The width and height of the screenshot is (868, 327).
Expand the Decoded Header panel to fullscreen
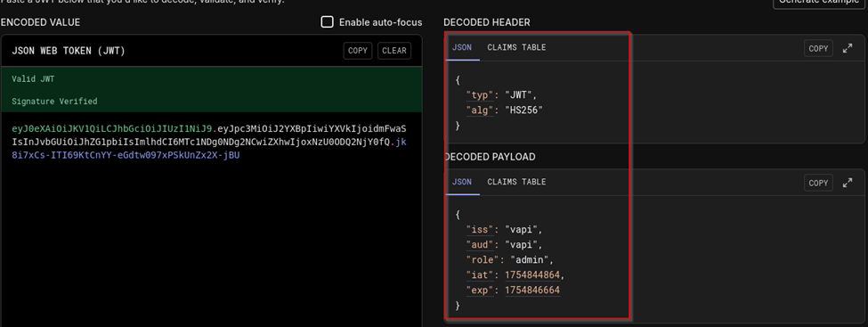[x=847, y=48]
